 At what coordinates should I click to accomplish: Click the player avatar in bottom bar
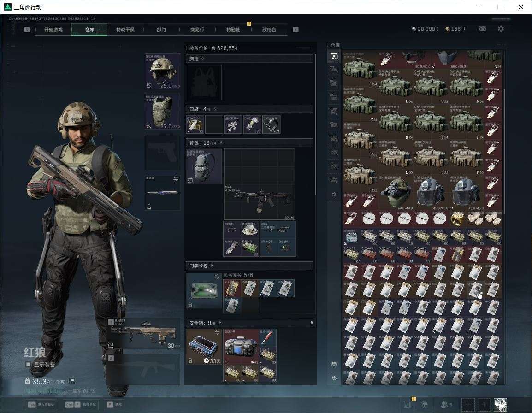click(500, 405)
